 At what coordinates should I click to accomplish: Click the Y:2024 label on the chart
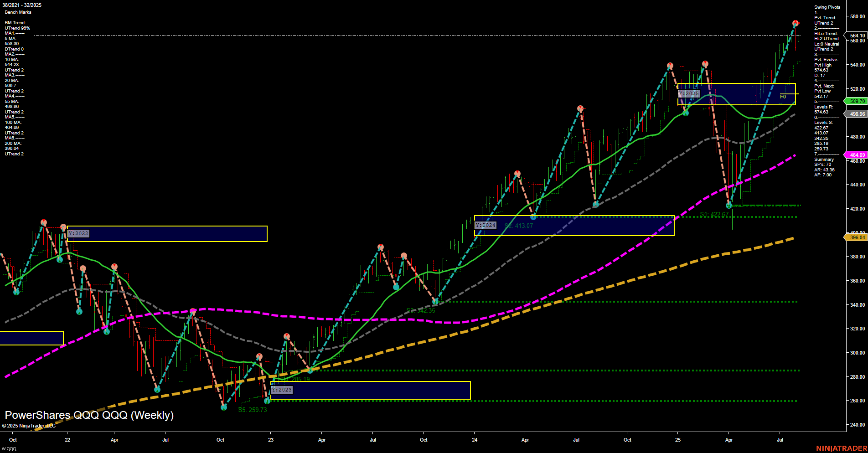point(485,225)
